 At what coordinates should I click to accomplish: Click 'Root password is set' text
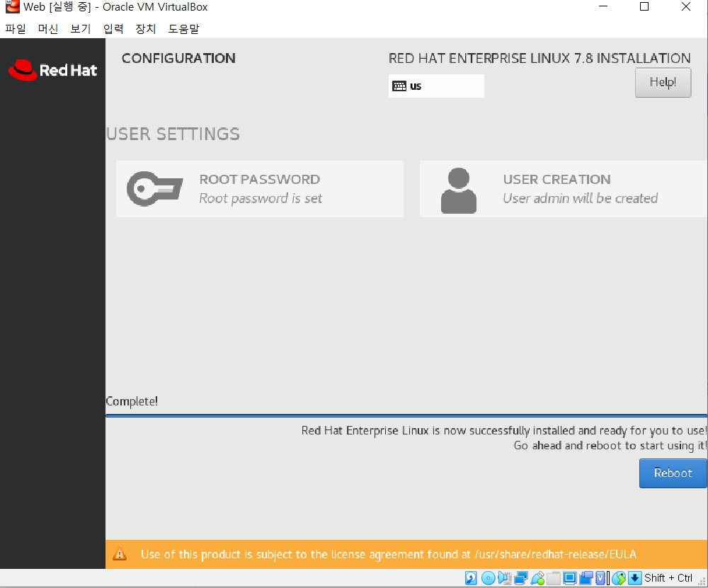[261, 198]
